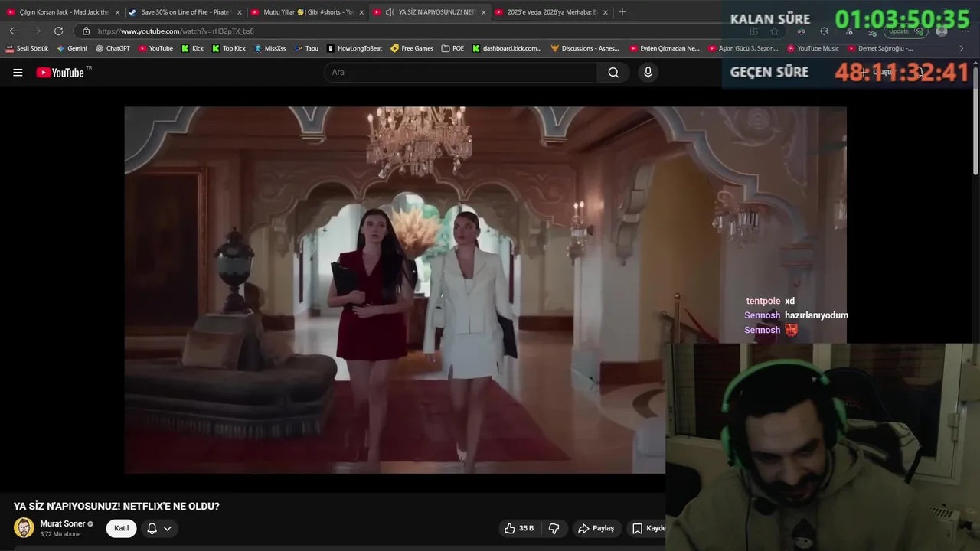Screen dimensions: 980x551
Task: Open 'Discussions - Ashes' bookmark
Action: point(586,48)
